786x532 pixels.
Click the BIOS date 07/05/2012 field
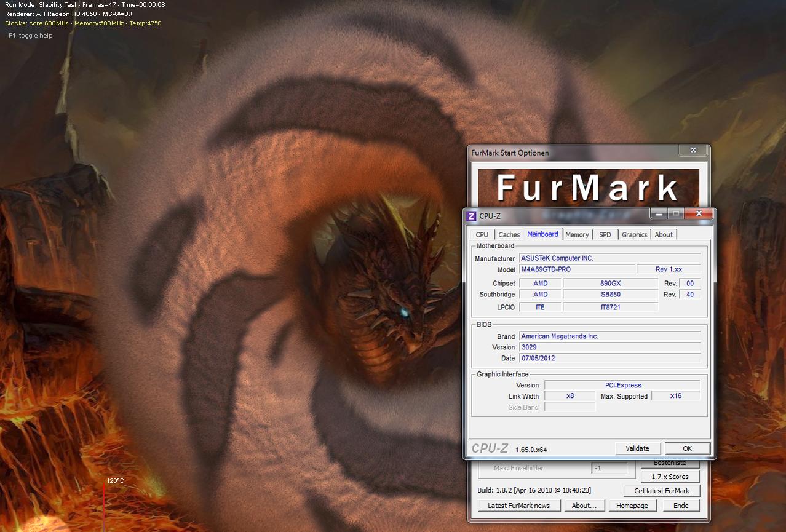click(x=610, y=359)
